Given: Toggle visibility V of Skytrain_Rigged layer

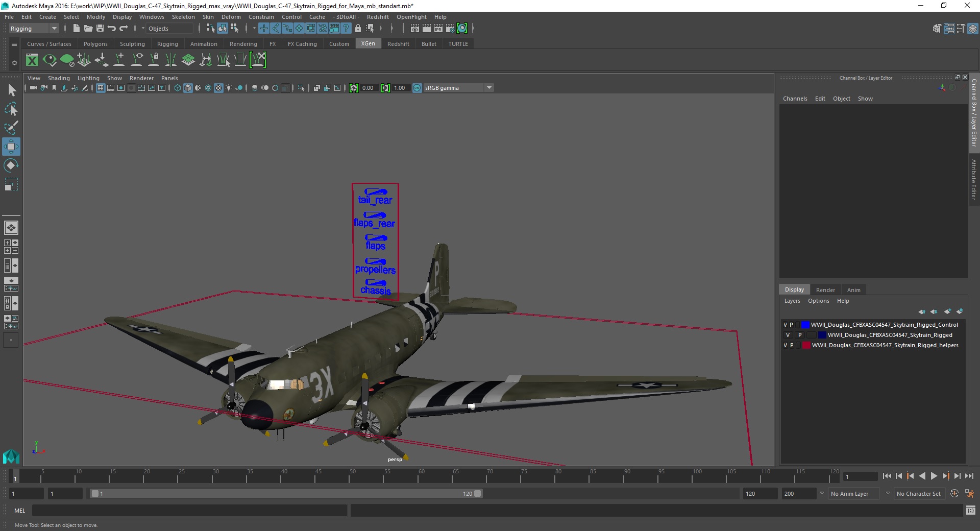Looking at the screenshot, I should coord(788,335).
